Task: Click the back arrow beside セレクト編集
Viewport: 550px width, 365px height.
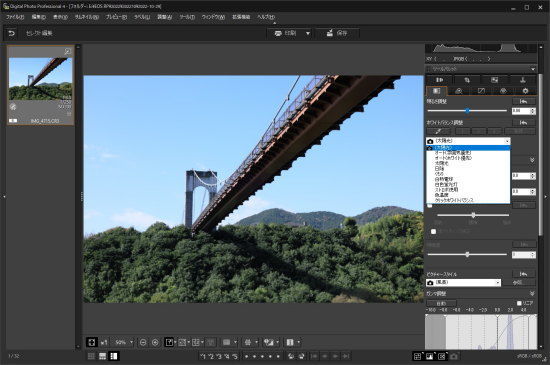Action: (x=12, y=33)
